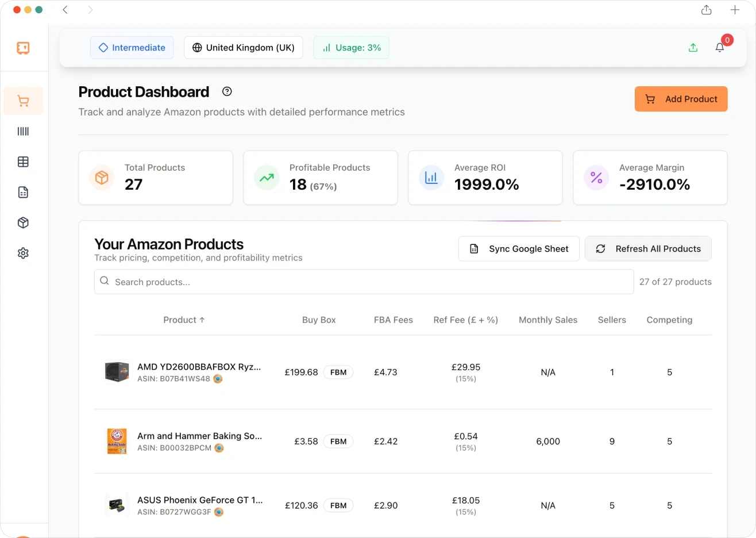The width and height of the screenshot is (756, 538).
Task: Click icon next to ASIN B00032BPCM
Action: (219, 448)
